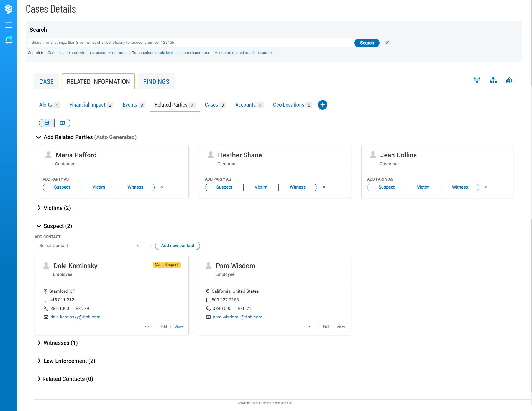Click the search filter funnel icon
Screen dimensions: 532x411
tap(387, 43)
